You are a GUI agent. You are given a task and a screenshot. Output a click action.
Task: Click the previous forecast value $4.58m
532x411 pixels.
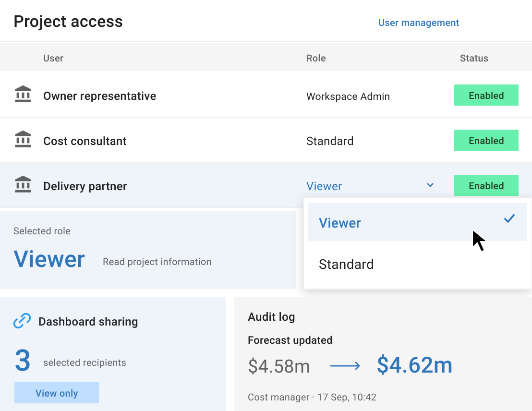click(x=279, y=366)
